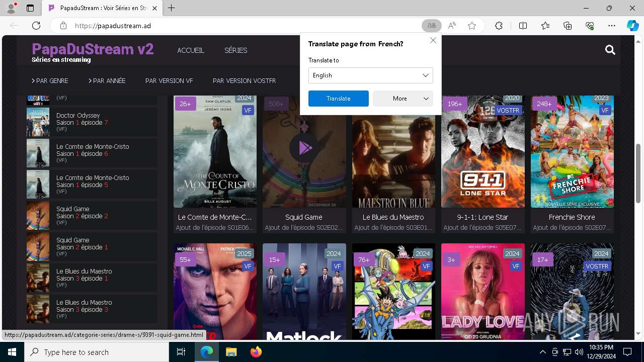The width and height of the screenshot is (644, 362).
Task: Click the 196+ badge on 9-1-1 poster
Action: point(455,104)
